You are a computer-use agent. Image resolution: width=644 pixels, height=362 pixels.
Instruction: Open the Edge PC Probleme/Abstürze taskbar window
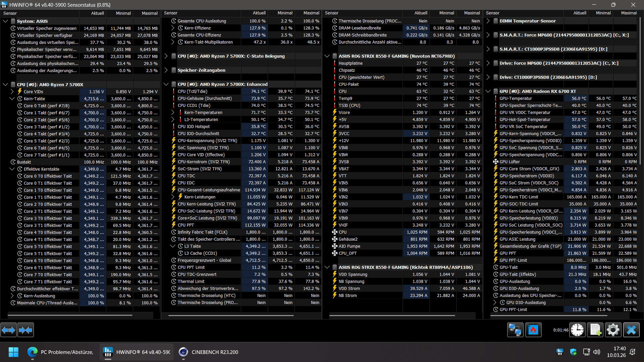click(60, 352)
